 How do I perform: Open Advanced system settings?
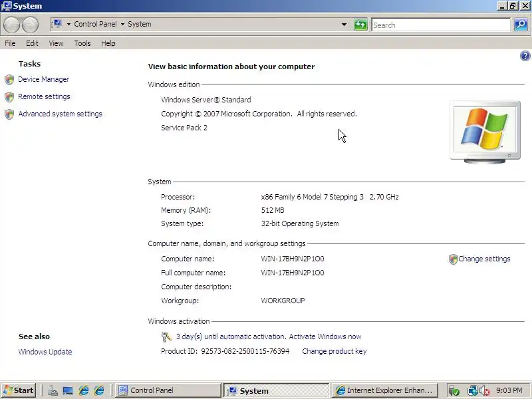click(x=60, y=114)
